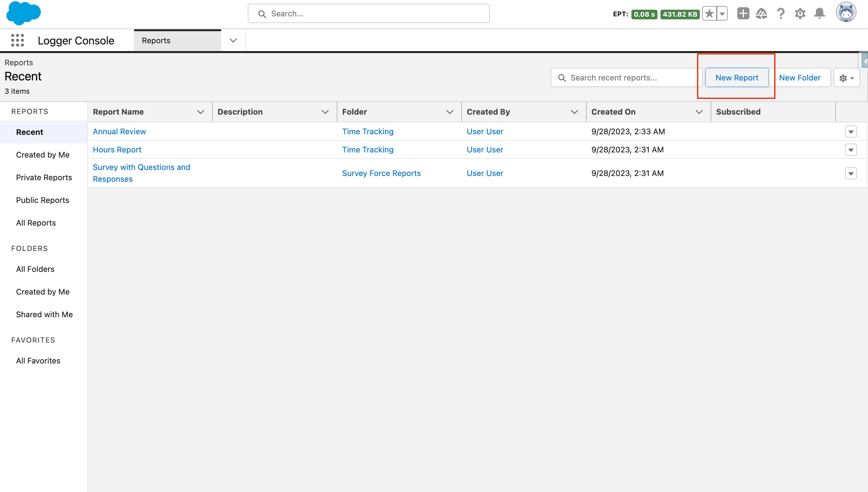
Task: Open Time Tracking folder for Annual Review
Action: (x=368, y=132)
